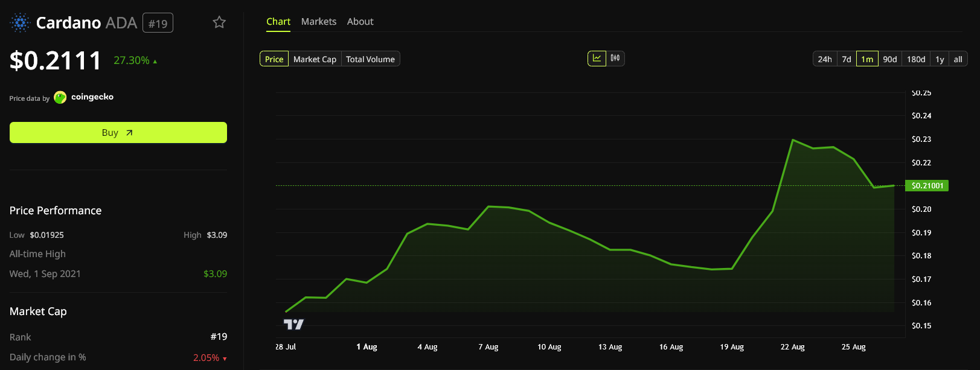Set chart range to 1y

point(940,59)
